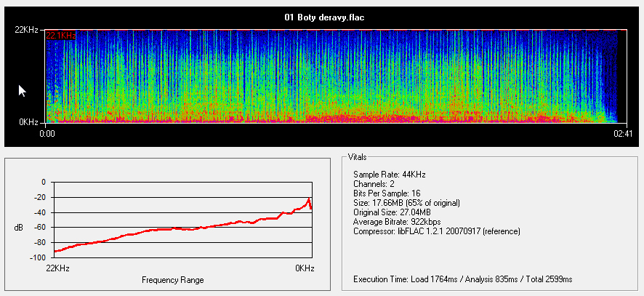This screenshot has width=644, height=296.
Task: Select the 'Average Bitrate: 922kbps' line
Action: click(396, 222)
